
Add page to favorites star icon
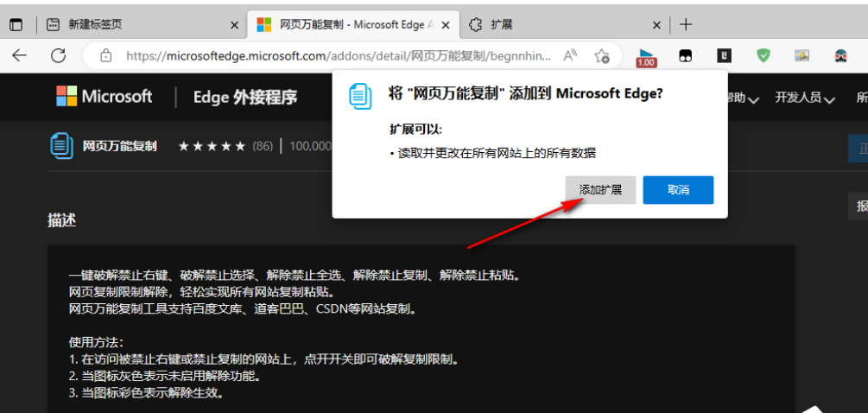(x=602, y=55)
